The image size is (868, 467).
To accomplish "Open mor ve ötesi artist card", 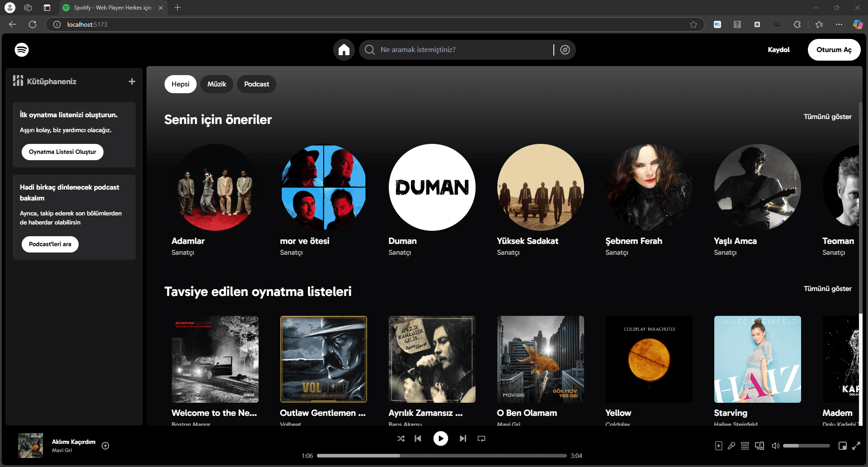I will pyautogui.click(x=324, y=201).
